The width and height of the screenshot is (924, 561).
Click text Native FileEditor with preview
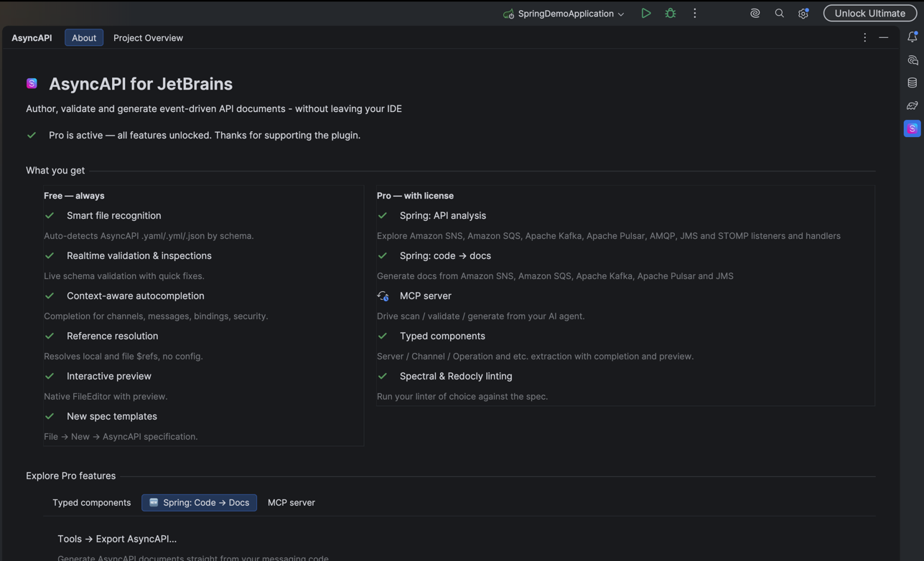click(x=106, y=396)
